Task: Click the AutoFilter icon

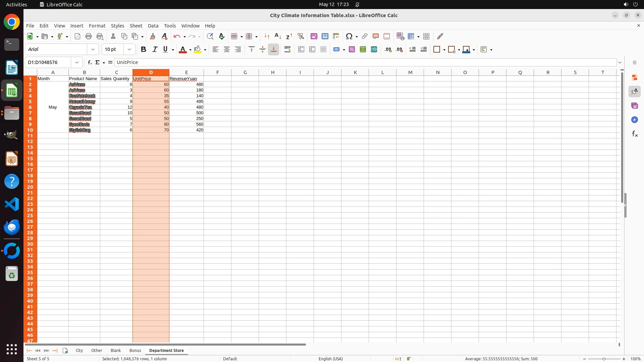Action: [x=301, y=36]
